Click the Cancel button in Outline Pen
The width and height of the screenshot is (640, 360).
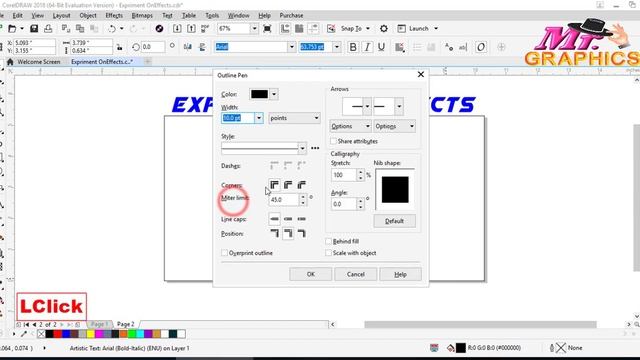click(x=356, y=274)
